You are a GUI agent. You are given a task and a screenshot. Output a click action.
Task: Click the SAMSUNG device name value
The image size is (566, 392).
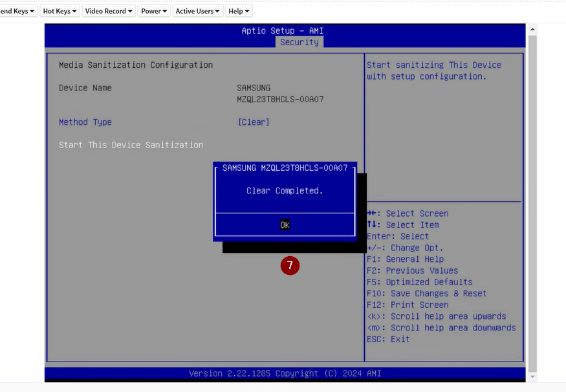pyautogui.click(x=254, y=88)
